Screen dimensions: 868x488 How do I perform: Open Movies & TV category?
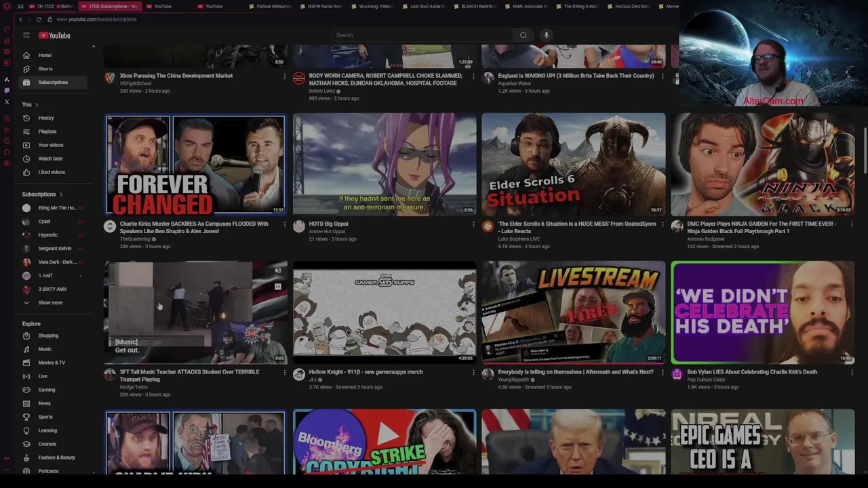coord(53,363)
